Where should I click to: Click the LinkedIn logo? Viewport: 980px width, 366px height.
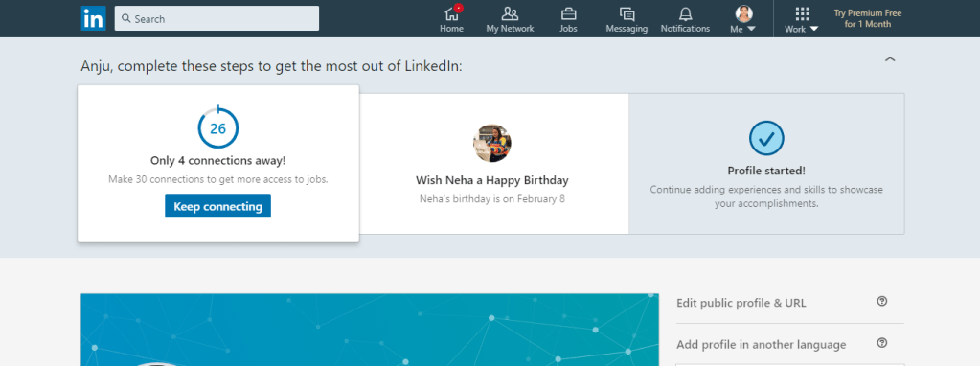pyautogui.click(x=93, y=19)
